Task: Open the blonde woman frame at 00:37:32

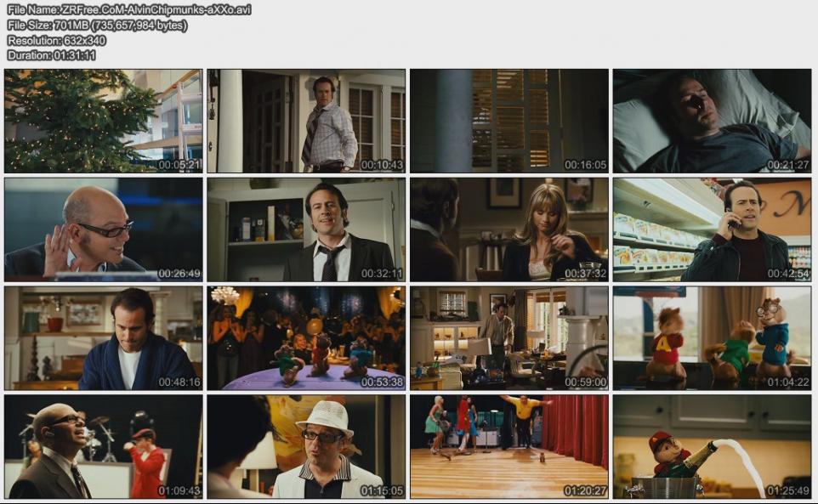Action: click(x=509, y=229)
